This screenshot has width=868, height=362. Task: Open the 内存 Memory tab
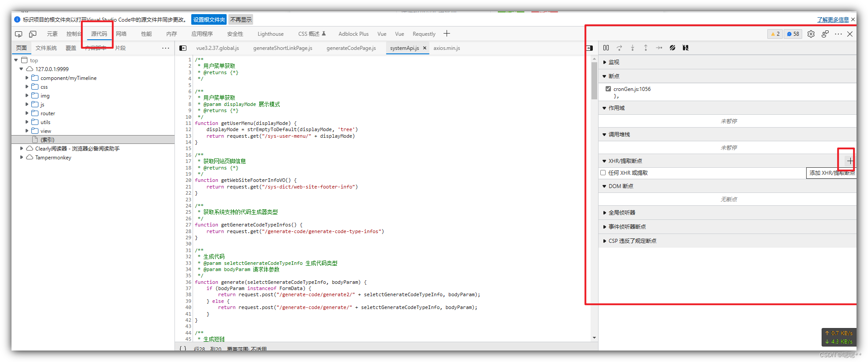pyautogui.click(x=171, y=34)
